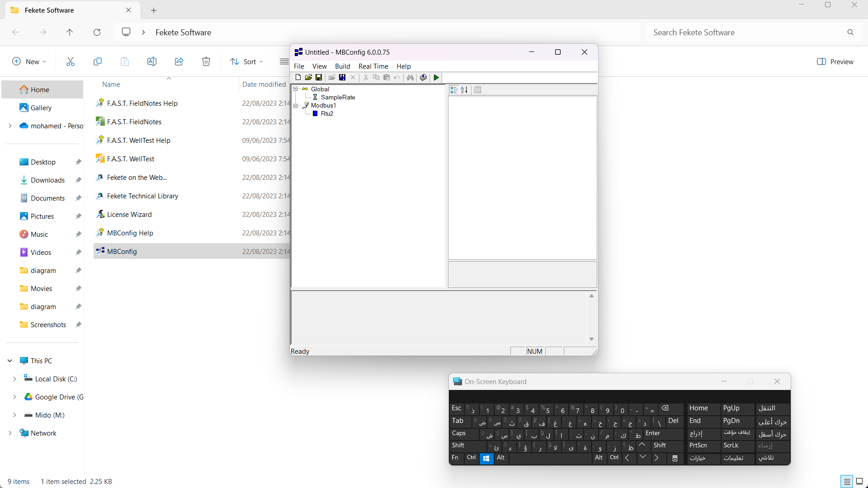Click the Download to device icon

click(423, 77)
